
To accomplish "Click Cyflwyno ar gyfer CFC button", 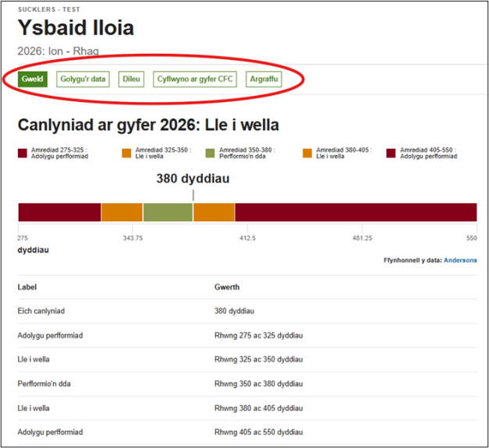I will pos(195,79).
